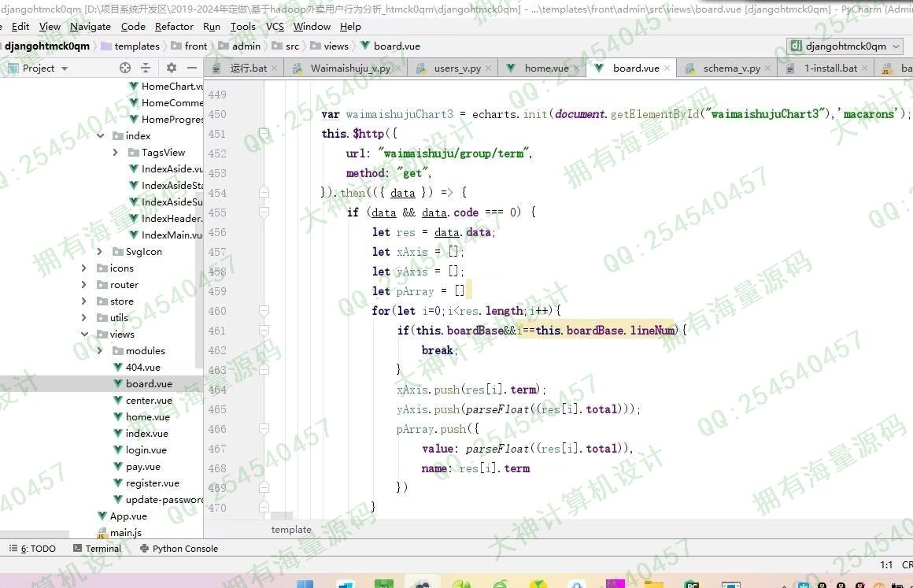Open the Window menu
913x588 pixels.
click(x=312, y=27)
